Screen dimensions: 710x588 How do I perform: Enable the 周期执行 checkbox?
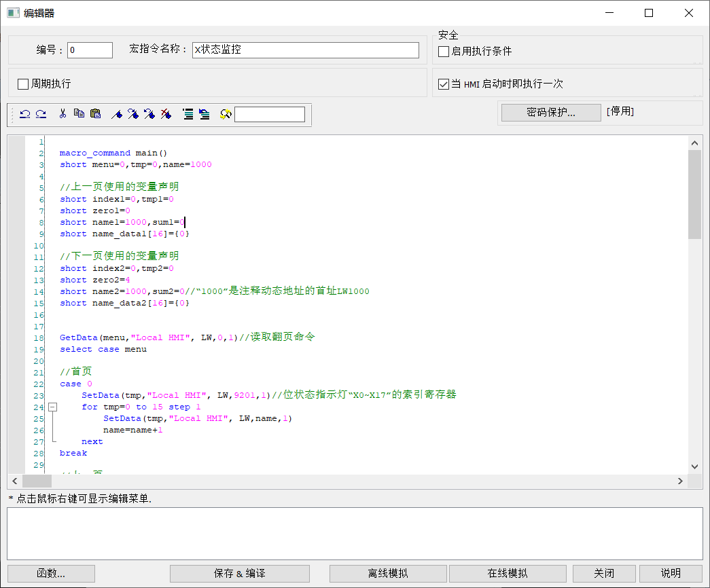(24, 84)
